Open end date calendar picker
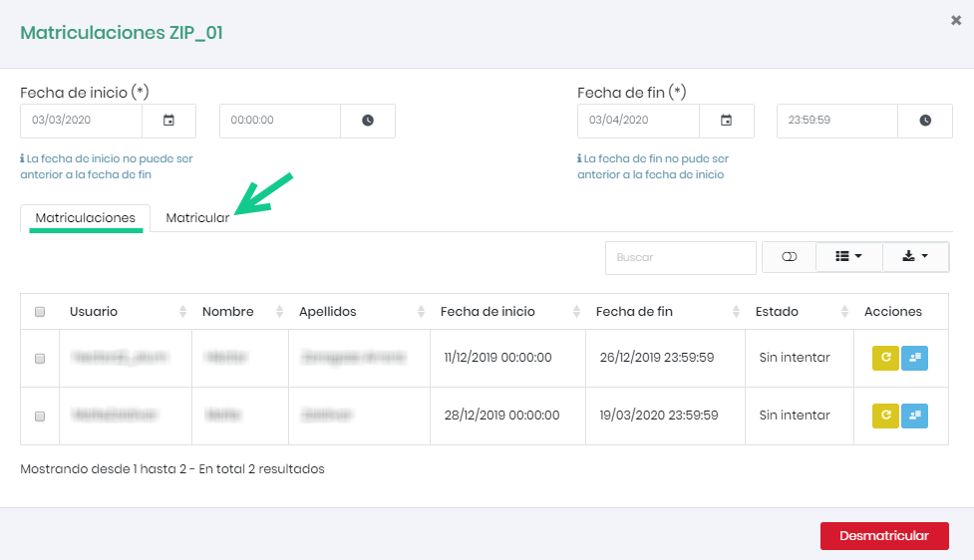Screen dimensions: 974x560 (x=726, y=121)
